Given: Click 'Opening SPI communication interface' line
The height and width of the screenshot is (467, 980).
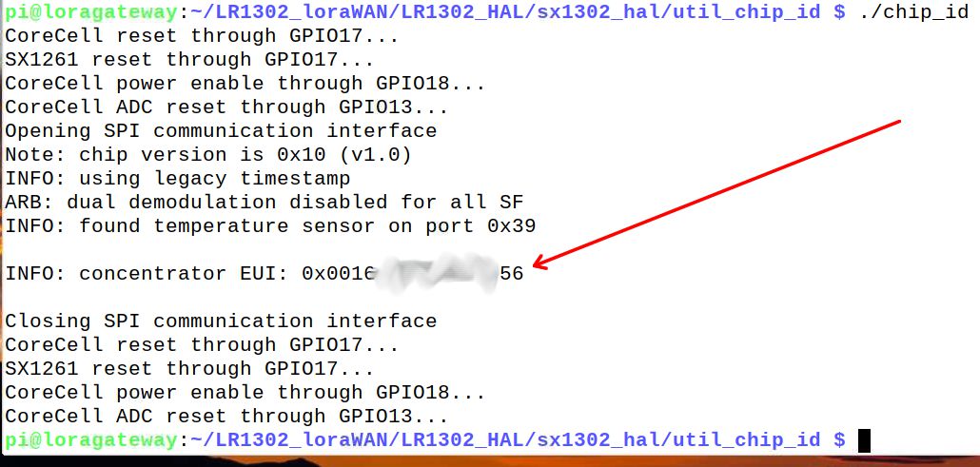Looking at the screenshot, I should [221, 131].
